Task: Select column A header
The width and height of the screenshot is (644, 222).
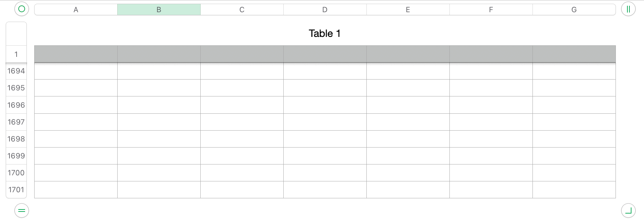Action: coord(76,10)
